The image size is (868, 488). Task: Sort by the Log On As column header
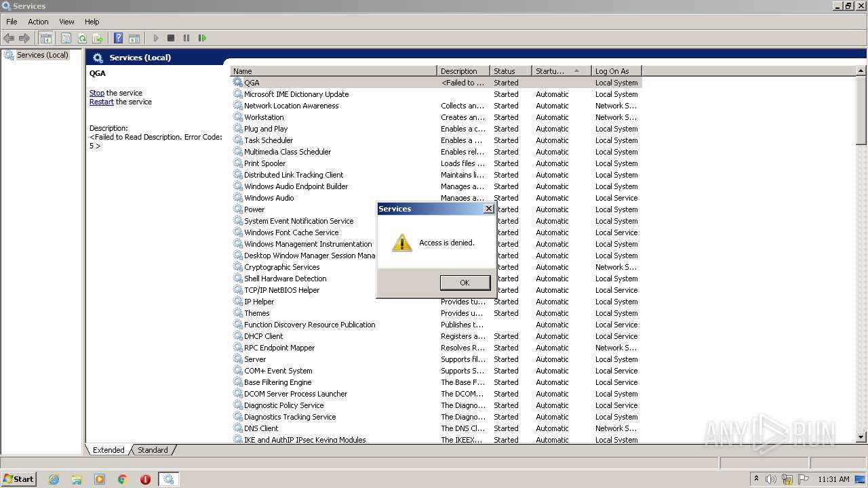(616, 71)
